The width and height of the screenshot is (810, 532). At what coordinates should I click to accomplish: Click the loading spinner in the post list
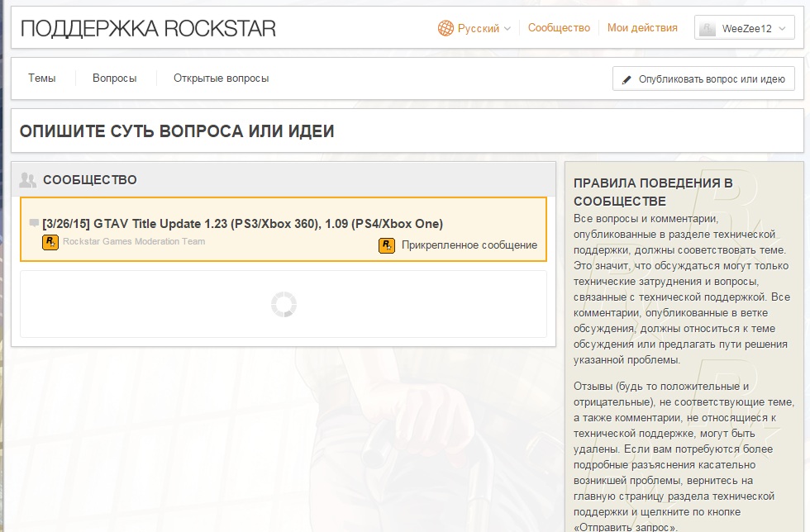tap(283, 304)
